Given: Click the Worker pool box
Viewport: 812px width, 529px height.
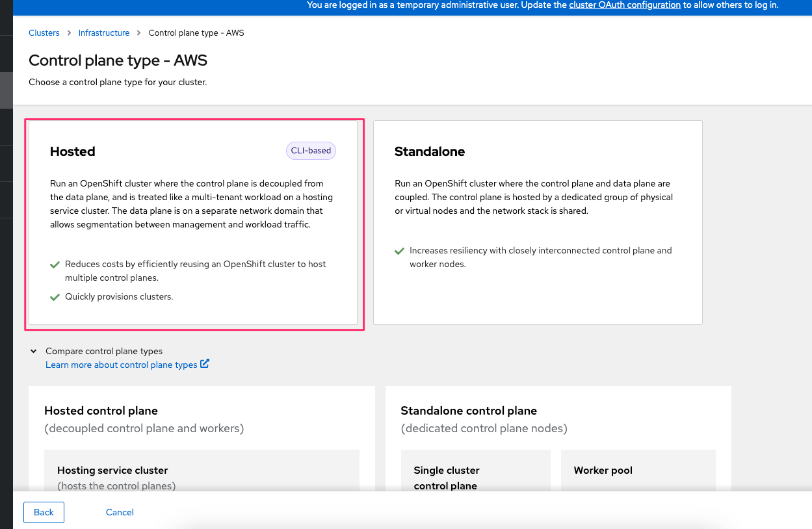Looking at the screenshot, I should [x=637, y=471].
